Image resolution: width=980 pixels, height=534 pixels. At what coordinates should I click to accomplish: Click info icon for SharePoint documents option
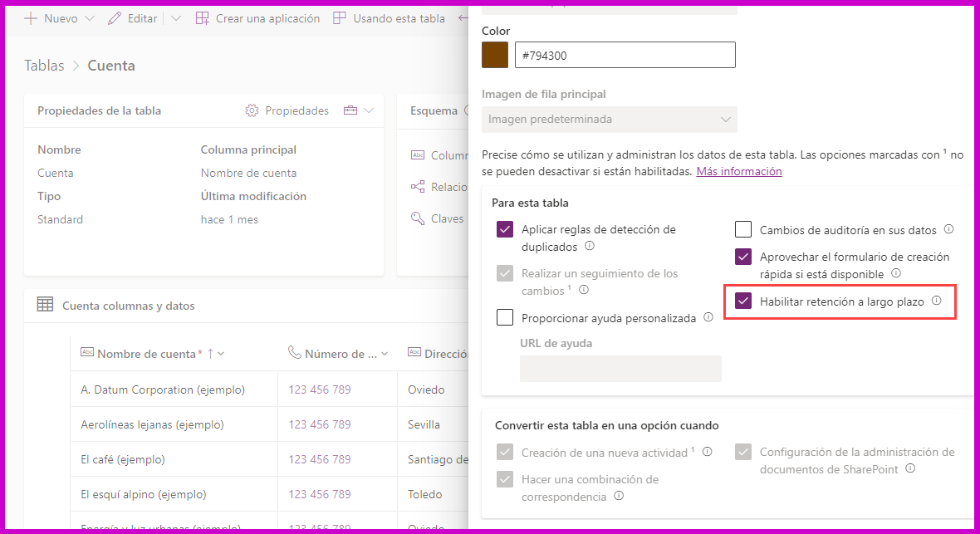[910, 468]
